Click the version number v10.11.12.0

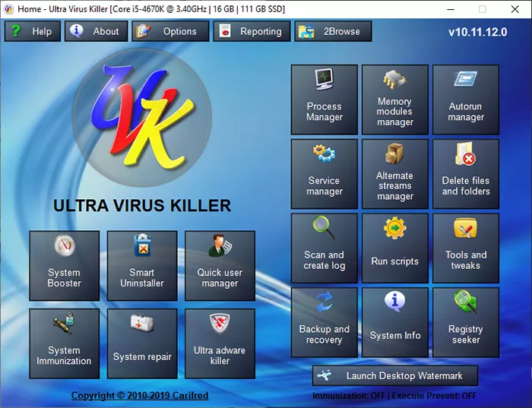point(478,32)
